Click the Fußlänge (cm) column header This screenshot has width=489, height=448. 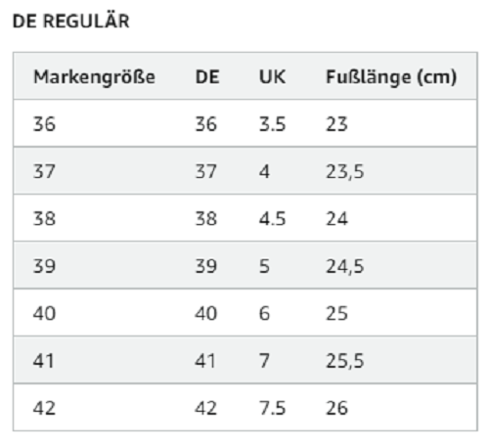391,78
